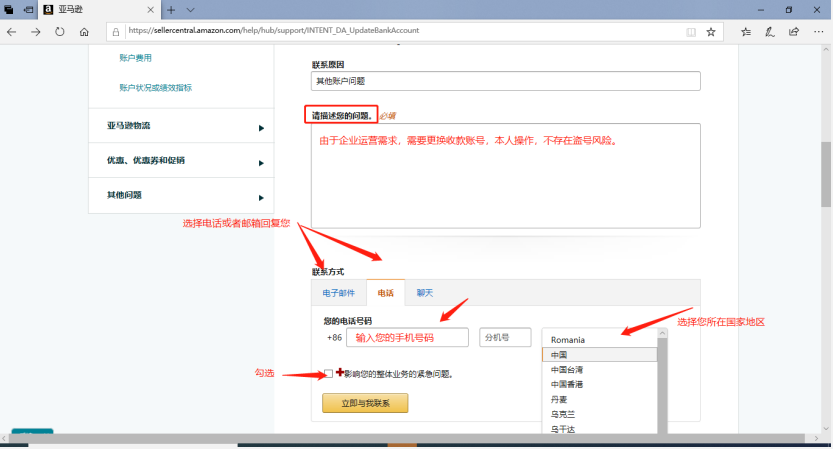Click the 立即与我联系 button

tap(365, 403)
